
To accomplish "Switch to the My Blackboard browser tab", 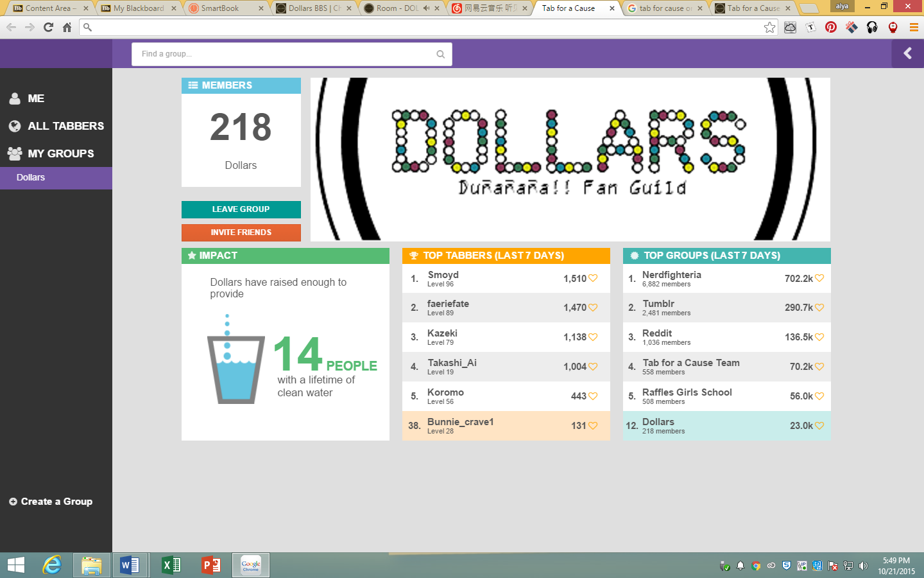I will click(138, 8).
